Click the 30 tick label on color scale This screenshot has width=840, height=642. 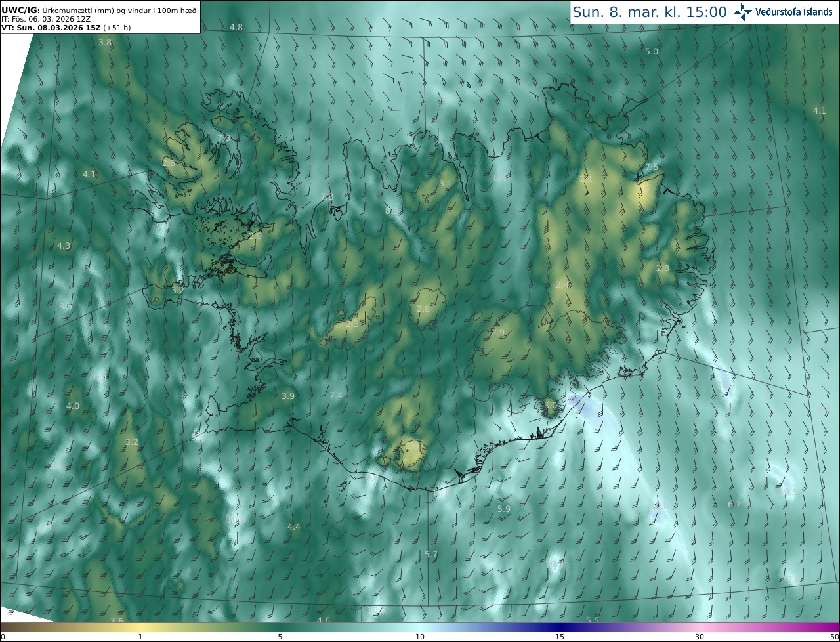pyautogui.click(x=700, y=637)
